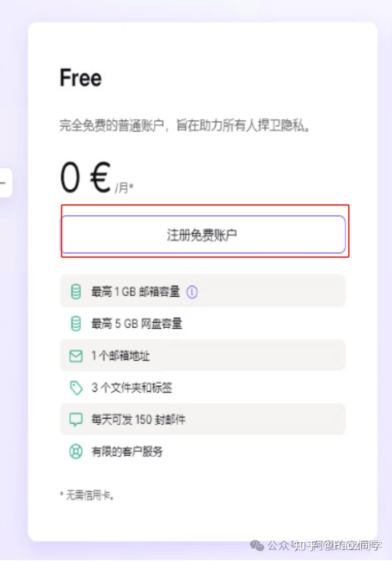Click the plan description about 捍卫隐私

[x=185, y=126]
